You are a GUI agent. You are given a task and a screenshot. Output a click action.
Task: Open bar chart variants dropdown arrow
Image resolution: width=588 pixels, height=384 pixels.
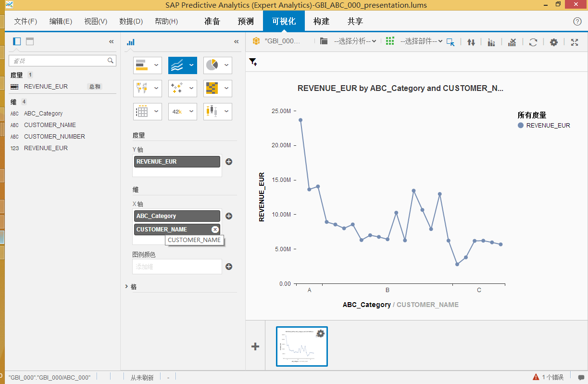(156, 65)
